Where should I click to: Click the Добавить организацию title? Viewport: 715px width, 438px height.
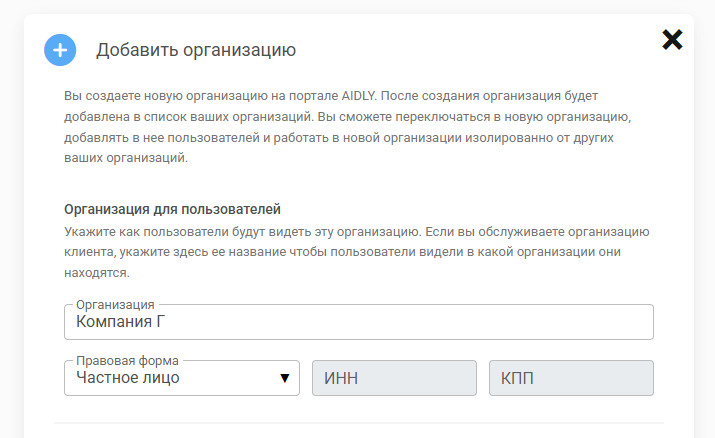(x=196, y=50)
